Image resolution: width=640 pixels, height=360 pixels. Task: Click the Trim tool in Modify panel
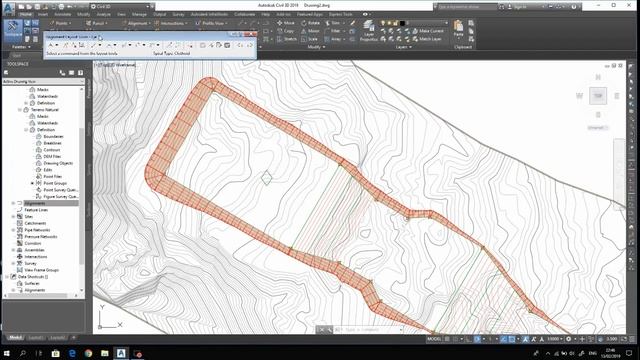(332, 23)
